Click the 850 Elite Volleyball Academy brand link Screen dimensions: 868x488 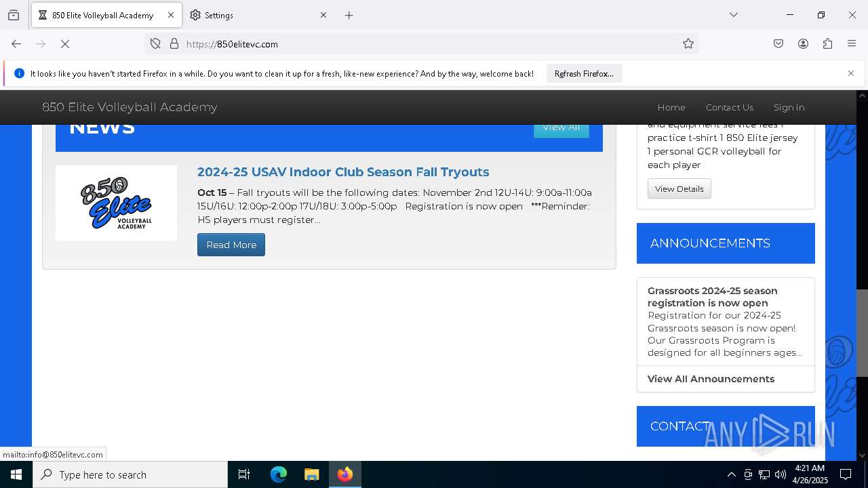130,107
